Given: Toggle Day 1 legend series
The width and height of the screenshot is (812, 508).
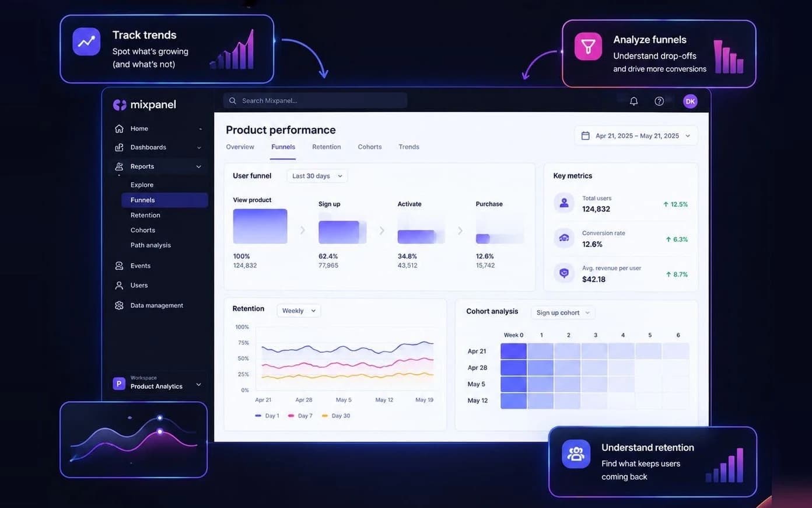Looking at the screenshot, I should click(x=267, y=416).
